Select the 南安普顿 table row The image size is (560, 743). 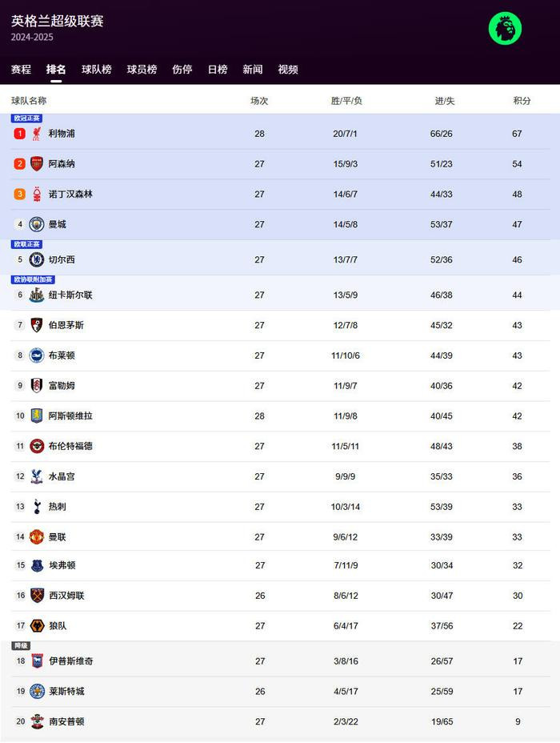tap(280, 721)
